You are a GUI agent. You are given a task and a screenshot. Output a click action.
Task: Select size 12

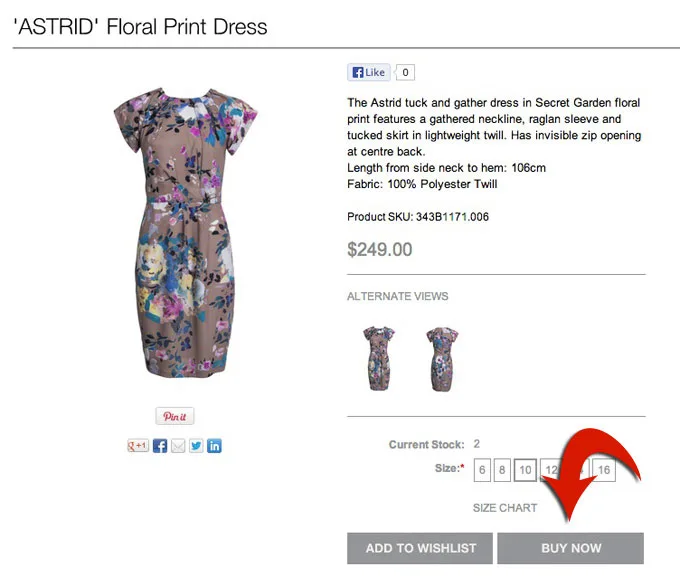point(551,470)
